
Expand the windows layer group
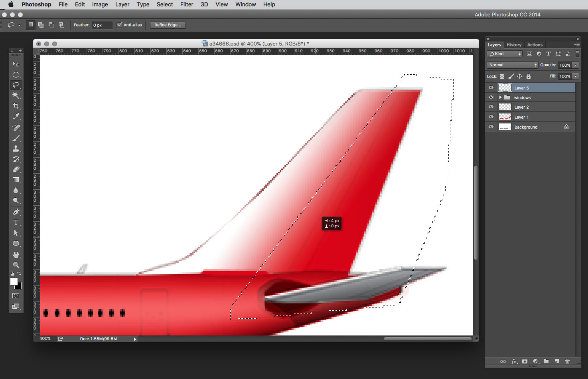[500, 97]
